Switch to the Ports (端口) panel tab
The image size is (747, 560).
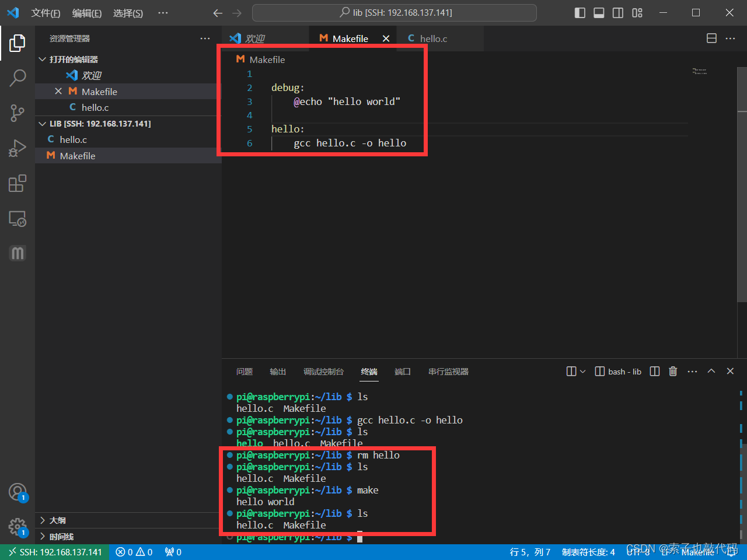point(403,372)
